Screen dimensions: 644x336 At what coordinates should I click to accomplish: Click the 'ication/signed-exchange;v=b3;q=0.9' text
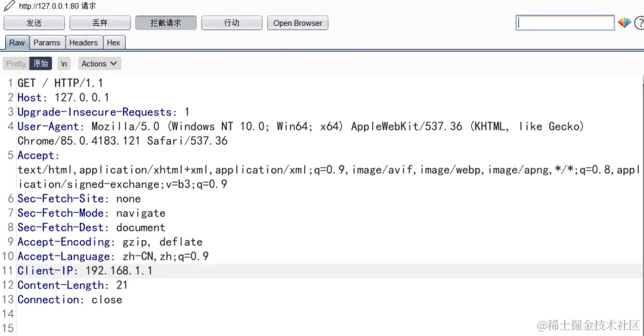(122, 184)
